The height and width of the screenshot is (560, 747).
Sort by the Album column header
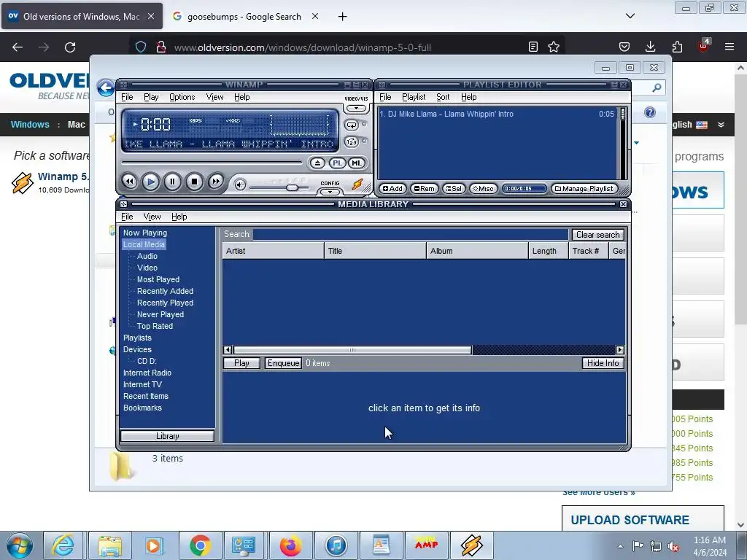tap(477, 251)
